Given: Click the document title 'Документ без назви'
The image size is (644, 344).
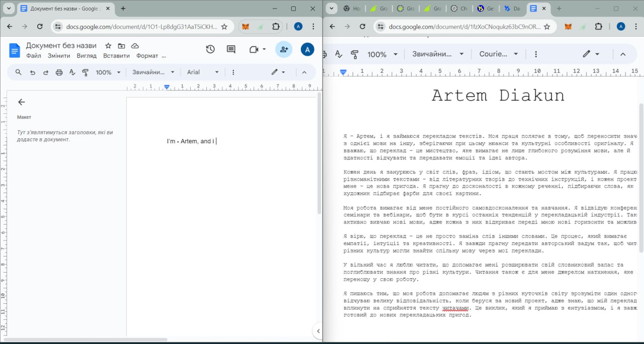Looking at the screenshot, I should click(61, 46).
